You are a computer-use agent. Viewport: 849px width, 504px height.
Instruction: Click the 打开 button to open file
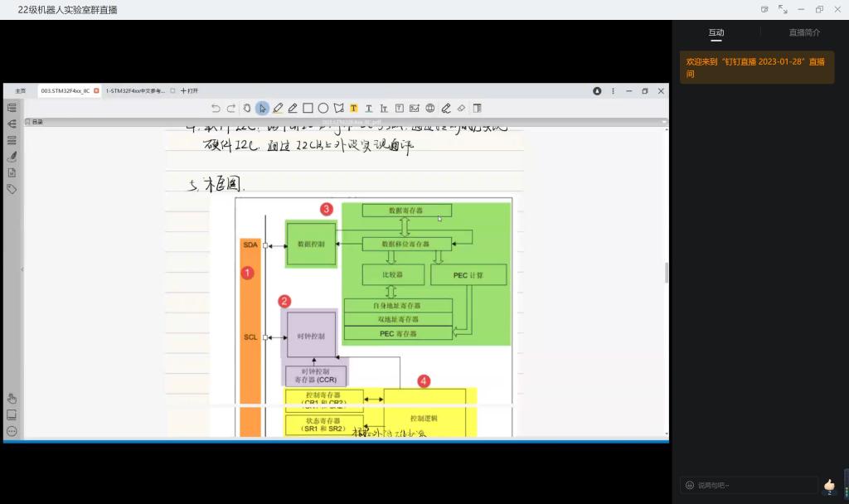point(190,90)
